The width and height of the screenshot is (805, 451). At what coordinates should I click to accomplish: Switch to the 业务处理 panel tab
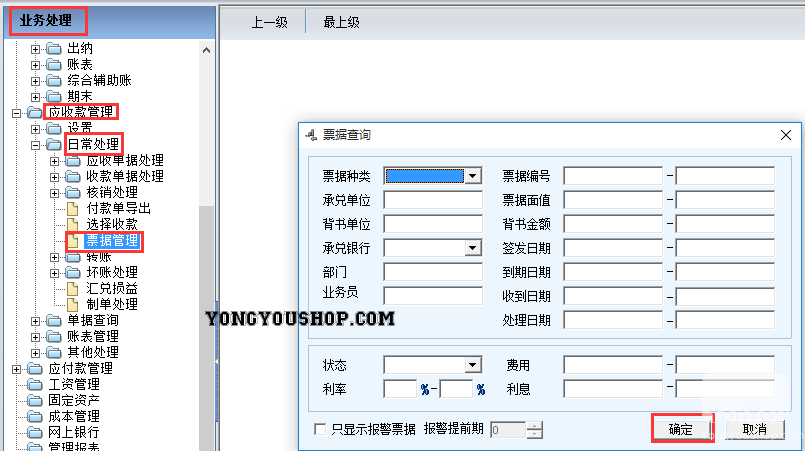pos(46,21)
